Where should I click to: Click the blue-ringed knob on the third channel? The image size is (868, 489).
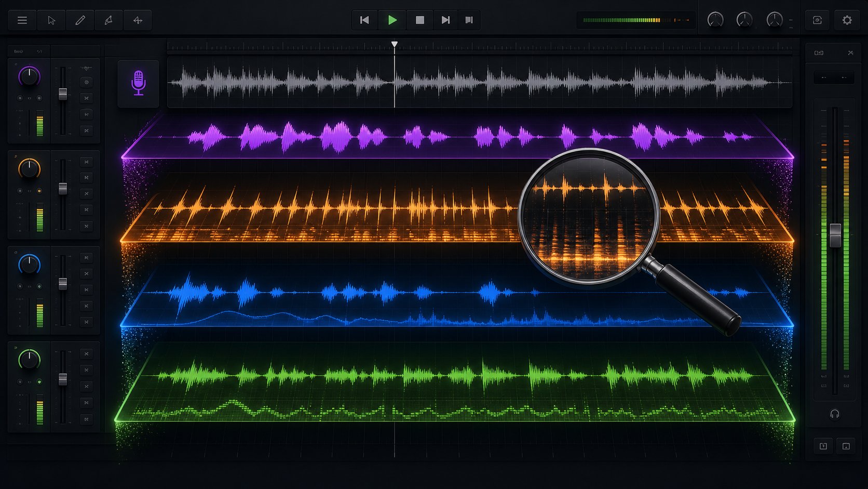pos(29,265)
